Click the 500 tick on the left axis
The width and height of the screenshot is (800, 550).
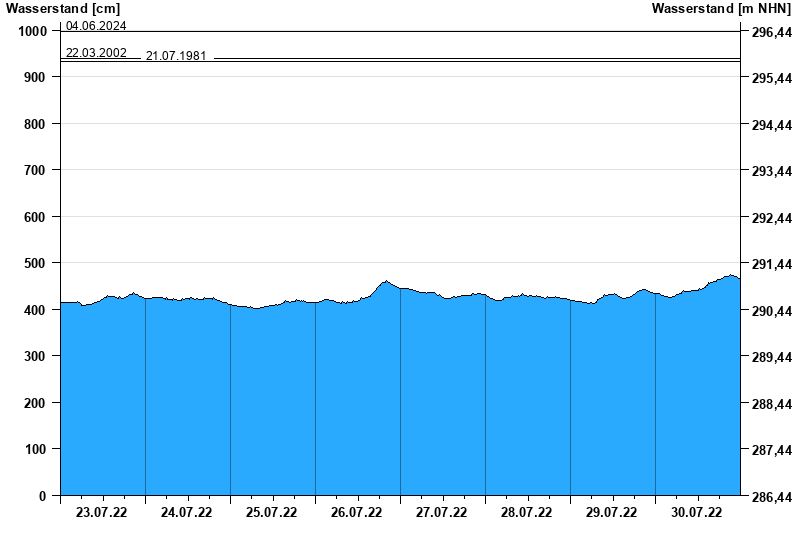click(x=34, y=263)
